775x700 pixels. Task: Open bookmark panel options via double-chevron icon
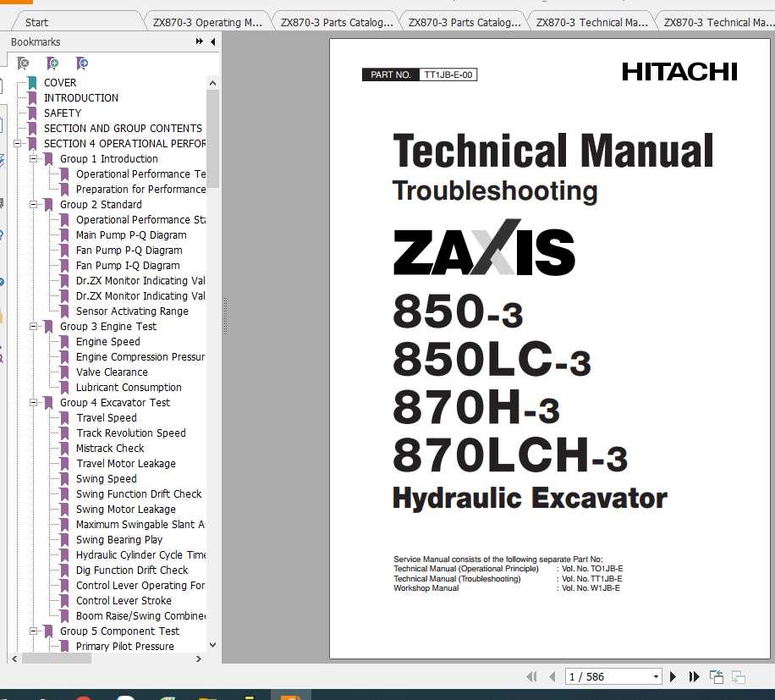tap(200, 41)
